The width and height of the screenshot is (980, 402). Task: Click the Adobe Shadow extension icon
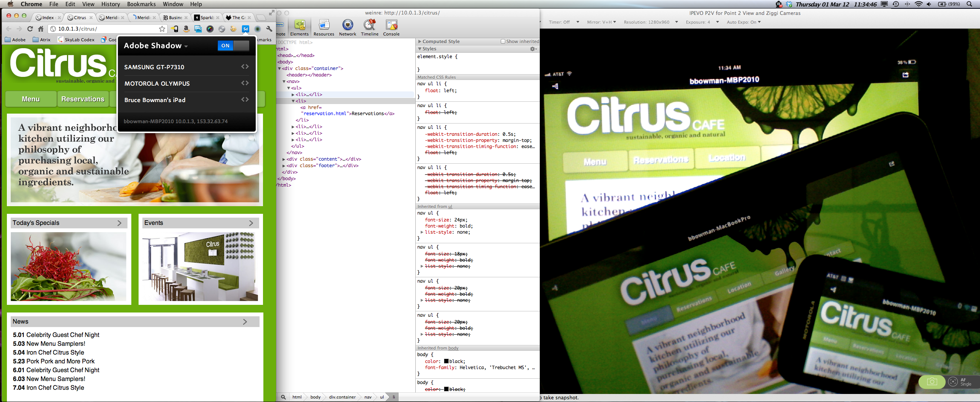coord(246,29)
